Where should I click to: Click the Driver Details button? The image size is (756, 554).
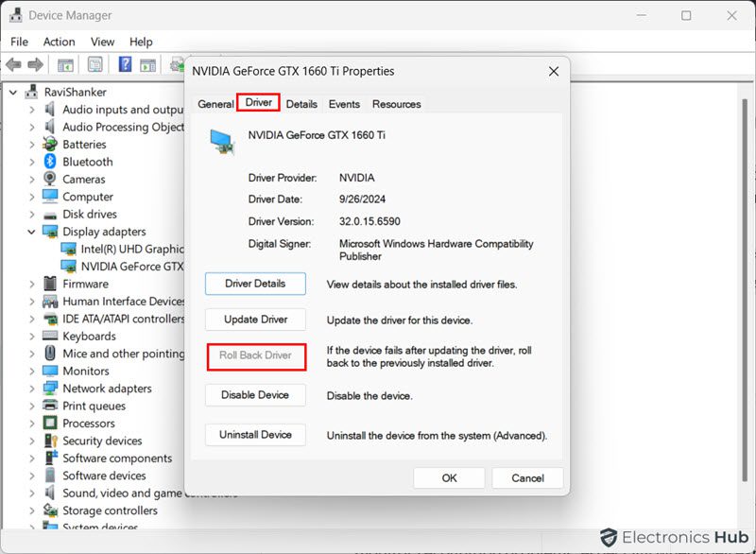(x=255, y=283)
